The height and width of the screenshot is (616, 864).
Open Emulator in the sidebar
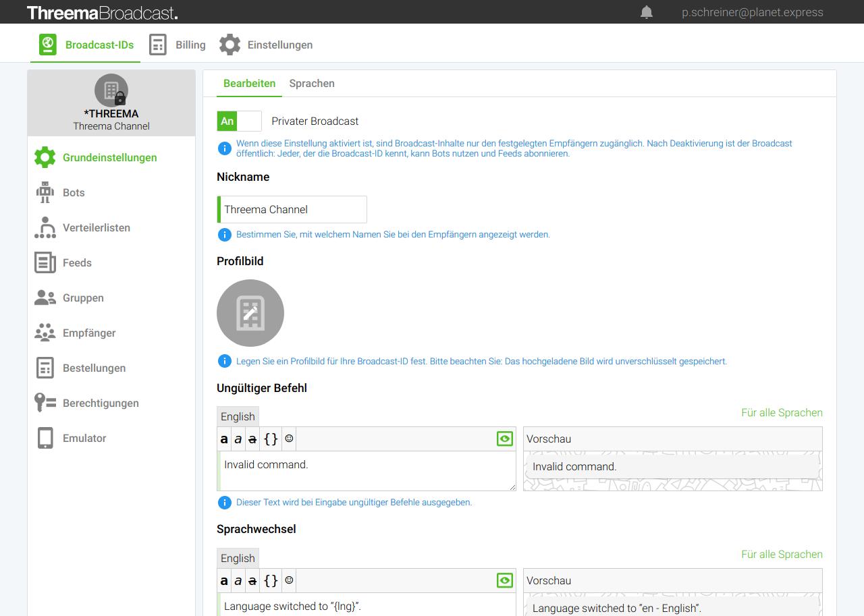tap(111, 438)
